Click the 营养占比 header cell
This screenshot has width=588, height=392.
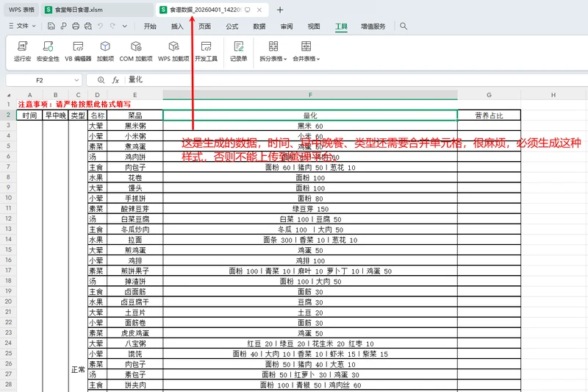[x=489, y=115]
